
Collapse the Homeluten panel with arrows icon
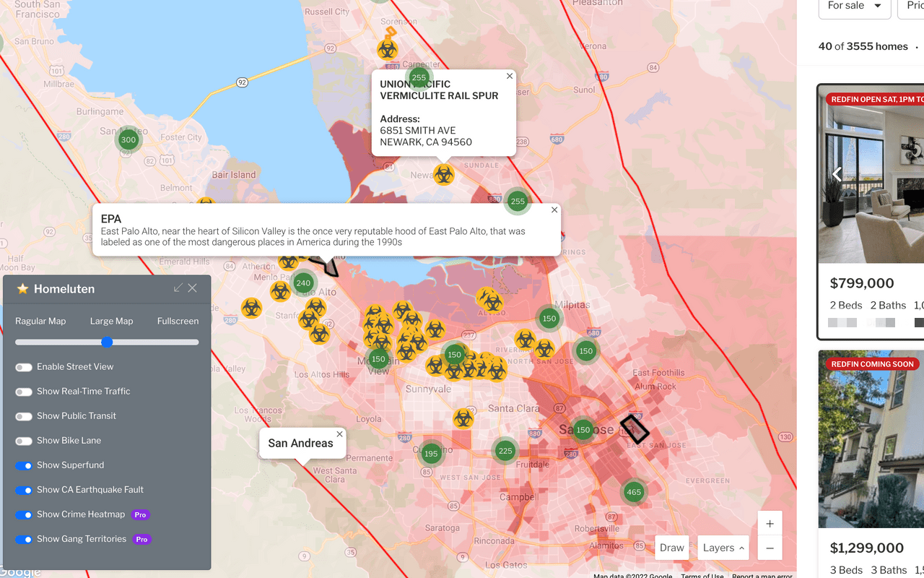[178, 288]
